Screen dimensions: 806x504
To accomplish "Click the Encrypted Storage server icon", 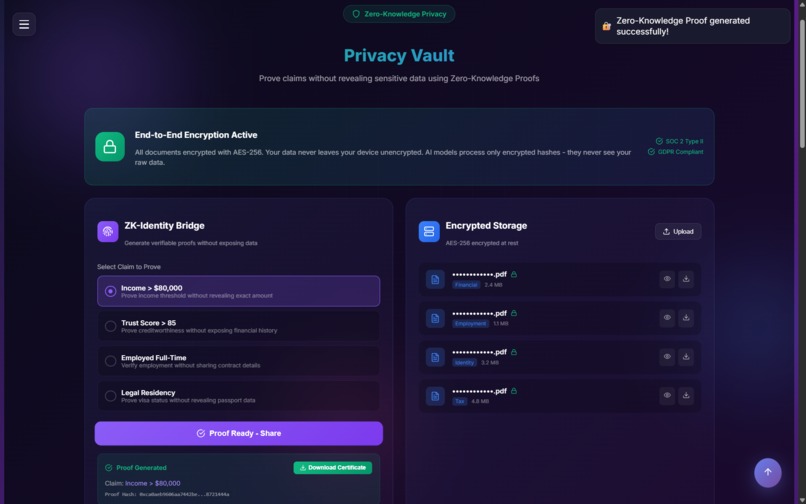I will (429, 231).
